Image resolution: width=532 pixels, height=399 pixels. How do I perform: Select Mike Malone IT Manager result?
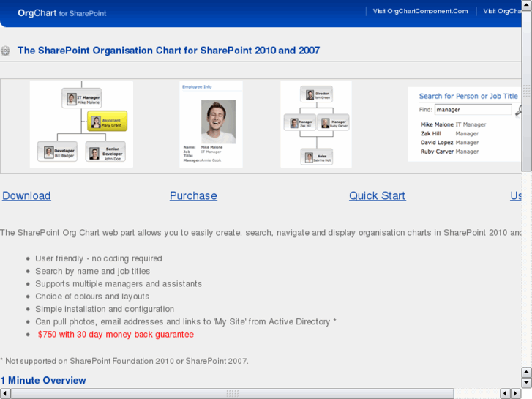point(453,124)
